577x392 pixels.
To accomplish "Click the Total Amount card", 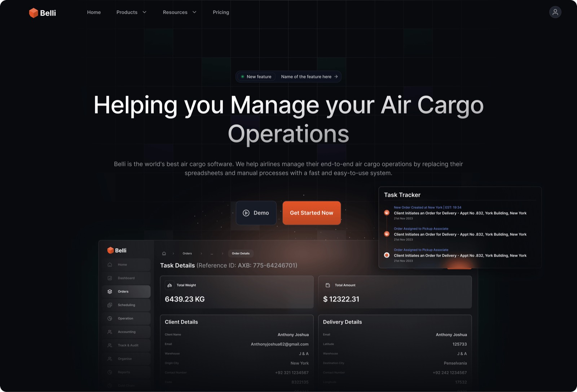I will pyautogui.click(x=395, y=292).
